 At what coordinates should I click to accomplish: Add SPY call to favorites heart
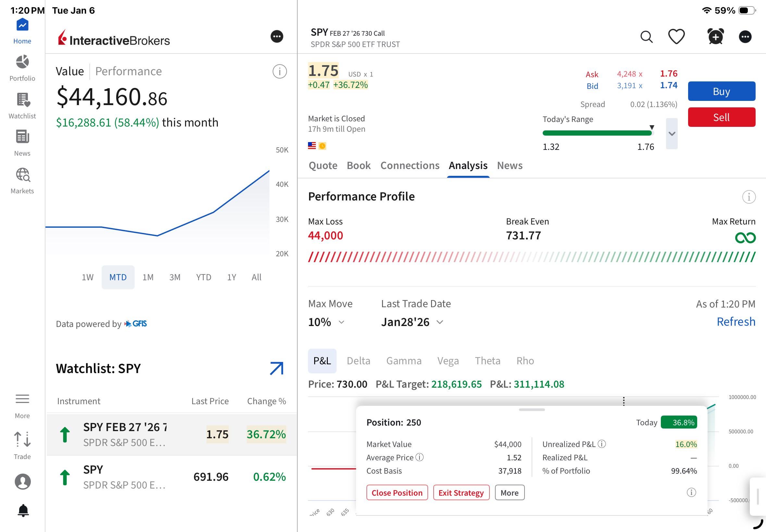click(676, 37)
